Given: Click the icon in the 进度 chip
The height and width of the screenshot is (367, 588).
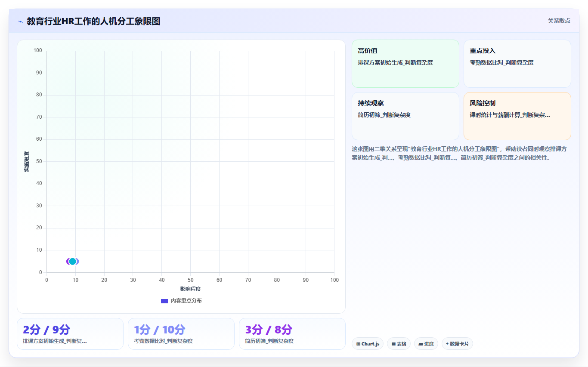Looking at the screenshot, I should point(421,344).
